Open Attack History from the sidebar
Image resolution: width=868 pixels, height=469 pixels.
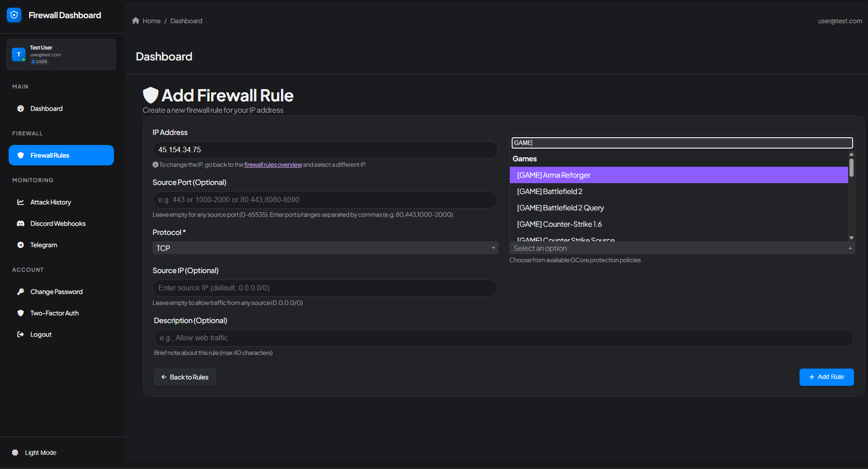click(21, 202)
